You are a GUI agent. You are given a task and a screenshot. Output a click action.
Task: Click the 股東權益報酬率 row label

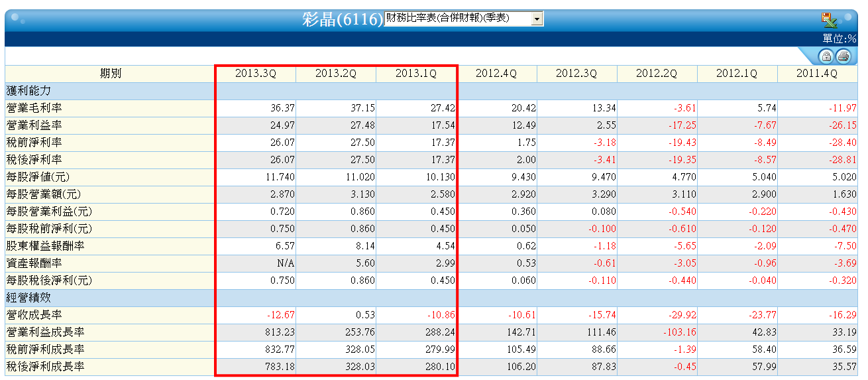(45, 246)
